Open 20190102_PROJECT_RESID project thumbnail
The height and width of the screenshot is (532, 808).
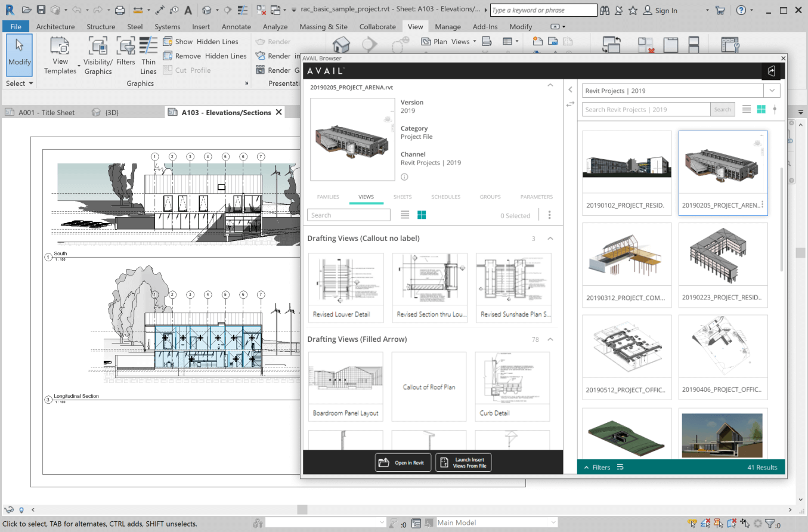pos(627,173)
